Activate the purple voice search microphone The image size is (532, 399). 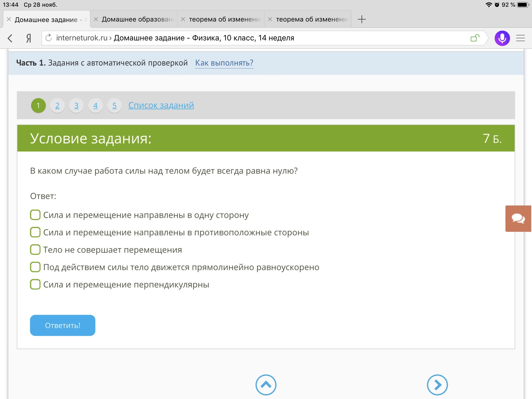[x=502, y=38]
